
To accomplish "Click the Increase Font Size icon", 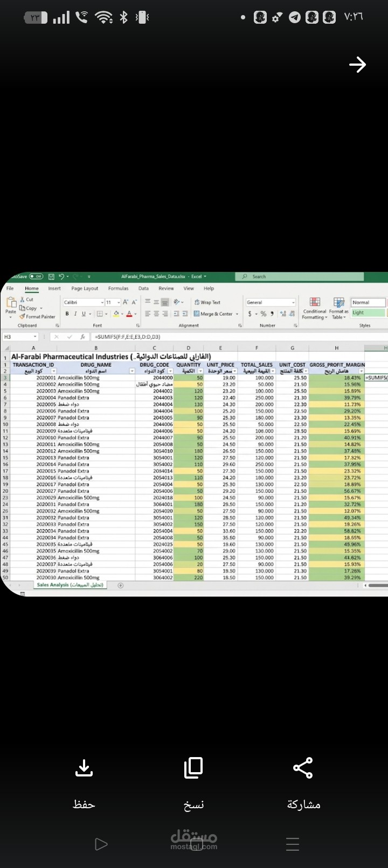I will [x=126, y=302].
